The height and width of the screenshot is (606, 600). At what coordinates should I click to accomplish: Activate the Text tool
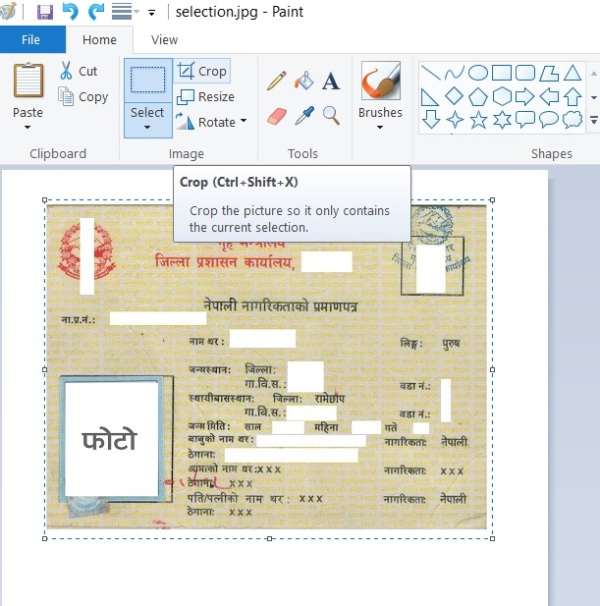[x=331, y=81]
